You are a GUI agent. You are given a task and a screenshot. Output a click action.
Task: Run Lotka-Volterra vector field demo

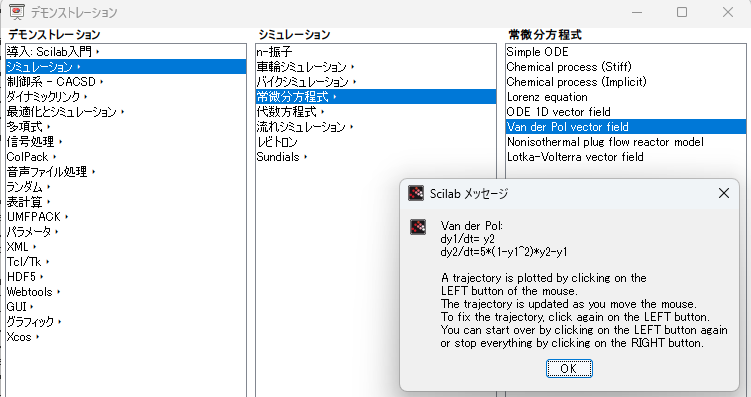[626, 157]
